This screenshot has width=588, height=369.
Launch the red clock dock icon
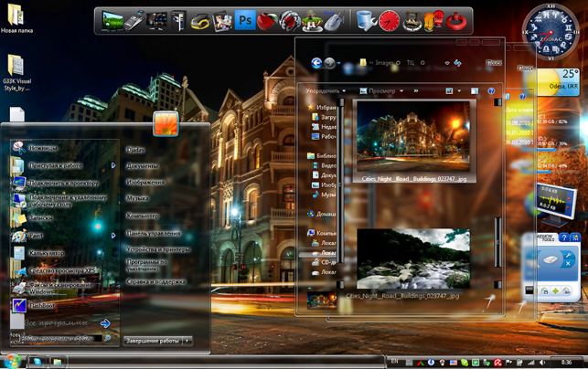pyautogui.click(x=389, y=21)
